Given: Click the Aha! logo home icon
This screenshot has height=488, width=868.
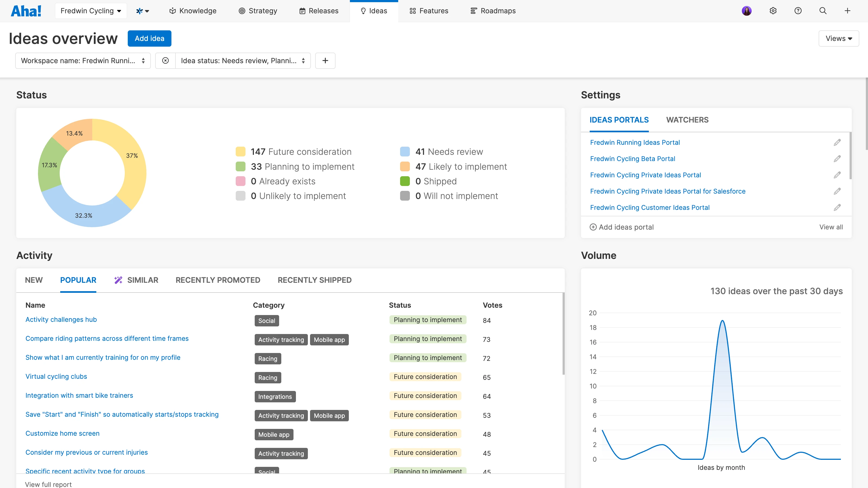Looking at the screenshot, I should (x=26, y=11).
